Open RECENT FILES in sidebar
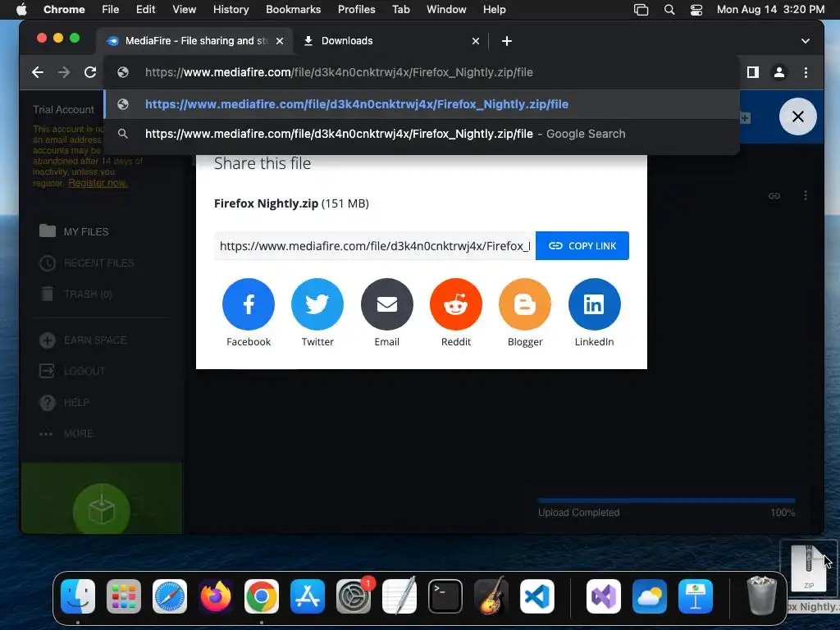 [x=87, y=263]
